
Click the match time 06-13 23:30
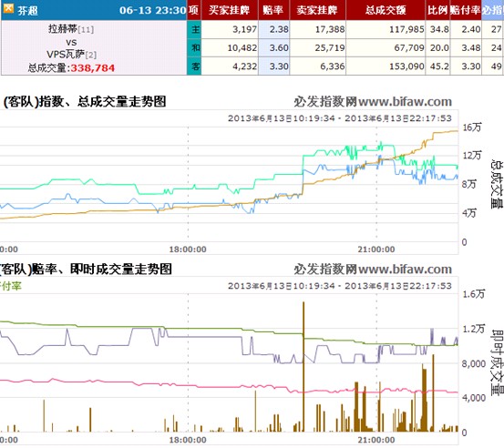153,10
